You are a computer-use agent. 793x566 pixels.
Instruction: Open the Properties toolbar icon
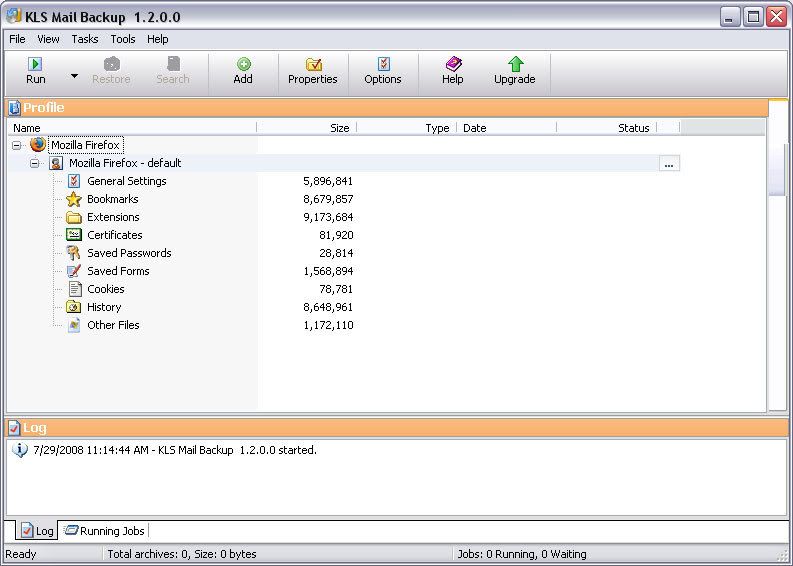313,65
